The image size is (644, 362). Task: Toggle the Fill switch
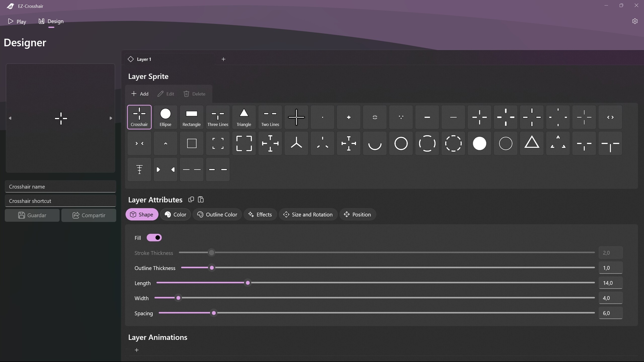pyautogui.click(x=154, y=238)
